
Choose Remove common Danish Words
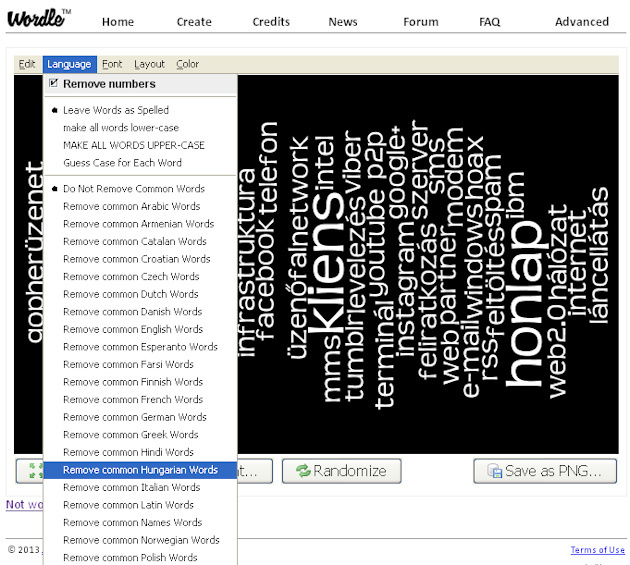[x=140, y=312]
